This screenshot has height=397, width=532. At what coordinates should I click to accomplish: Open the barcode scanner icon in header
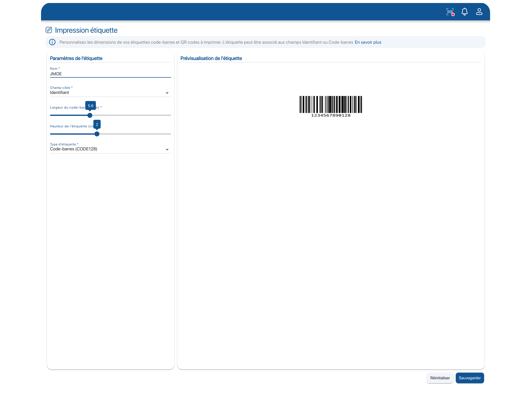point(450,12)
